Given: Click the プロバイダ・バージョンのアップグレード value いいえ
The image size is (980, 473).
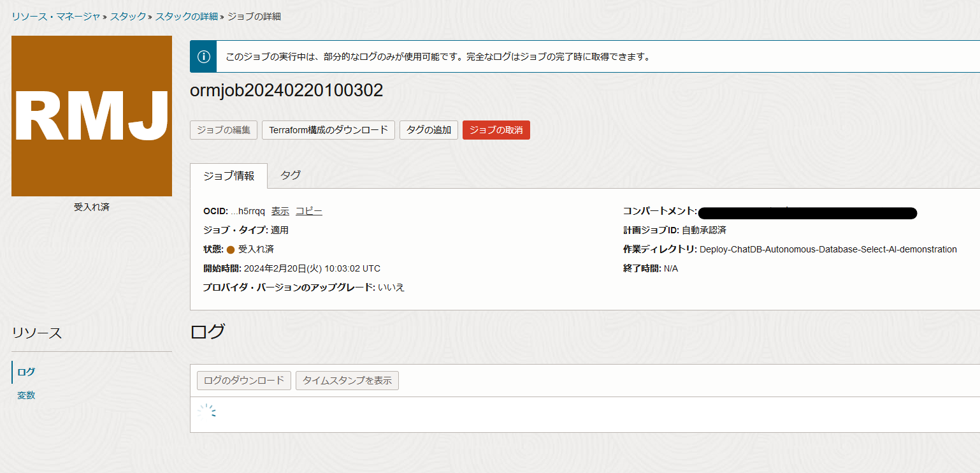Looking at the screenshot, I should pos(391,287).
